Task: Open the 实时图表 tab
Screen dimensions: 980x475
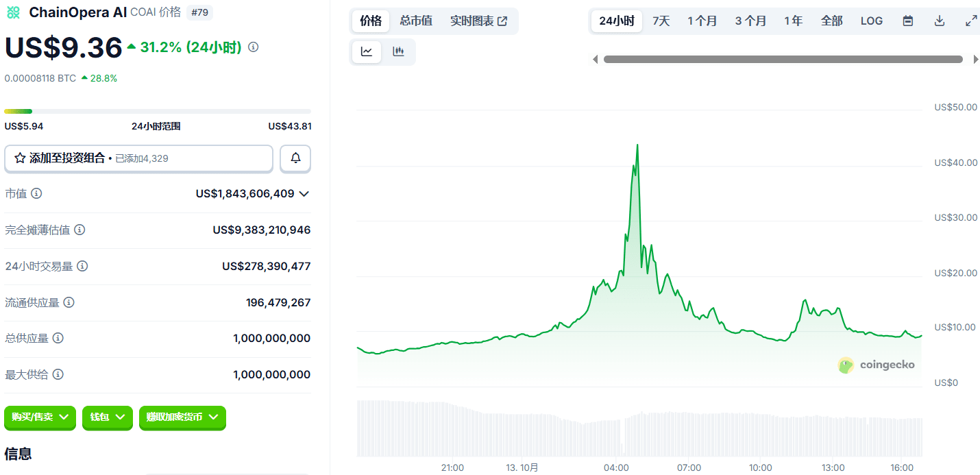Action: (x=478, y=21)
